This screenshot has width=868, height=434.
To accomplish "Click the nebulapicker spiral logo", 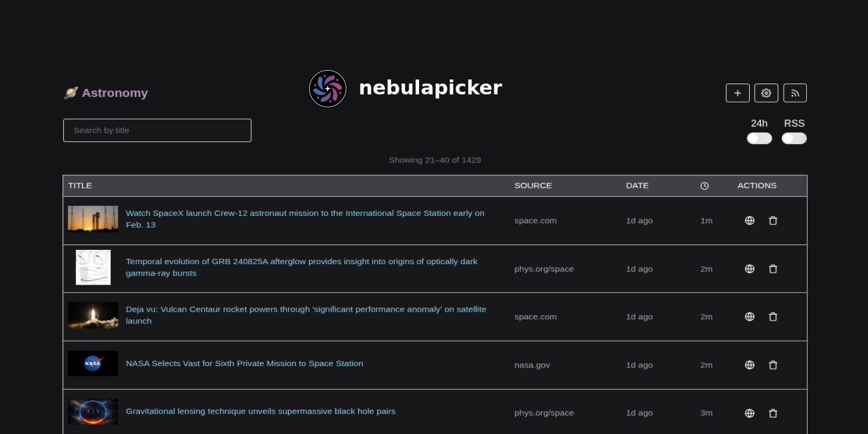I will click(327, 88).
